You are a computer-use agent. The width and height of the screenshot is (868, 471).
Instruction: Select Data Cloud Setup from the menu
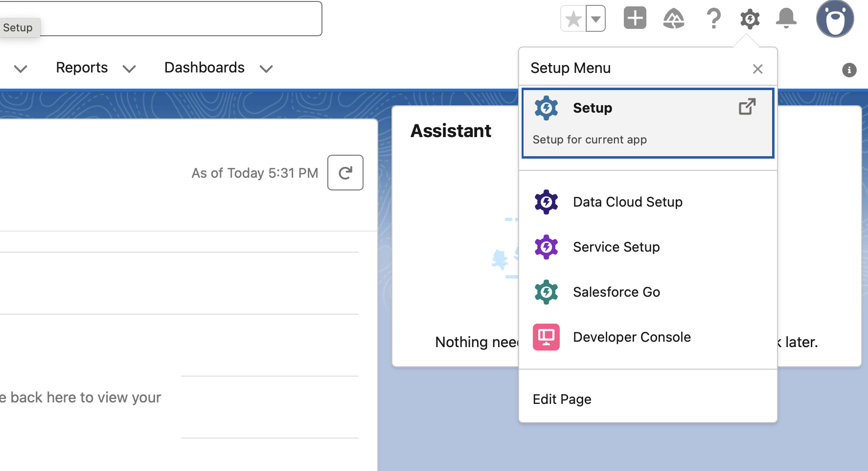627,202
